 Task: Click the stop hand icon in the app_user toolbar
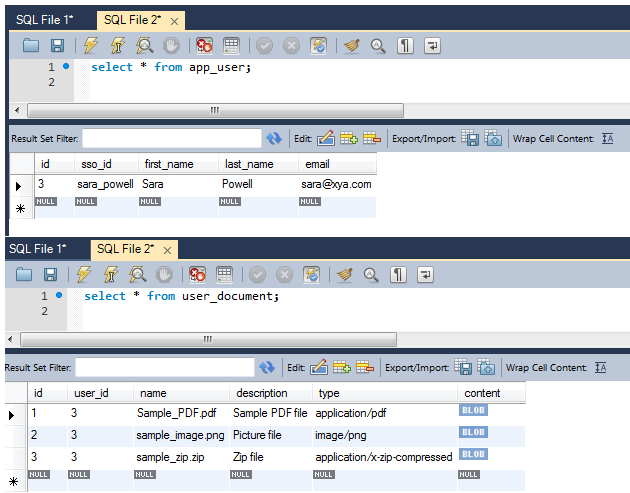click(171, 46)
